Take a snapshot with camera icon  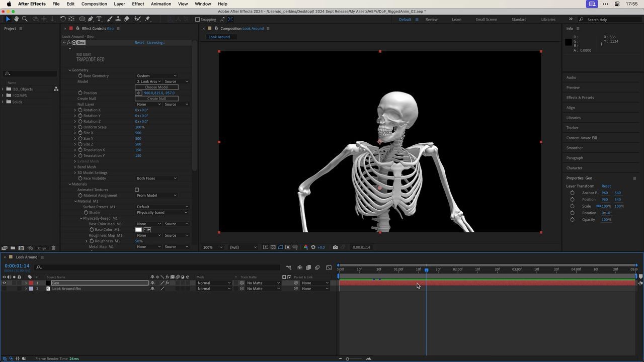coord(335,247)
